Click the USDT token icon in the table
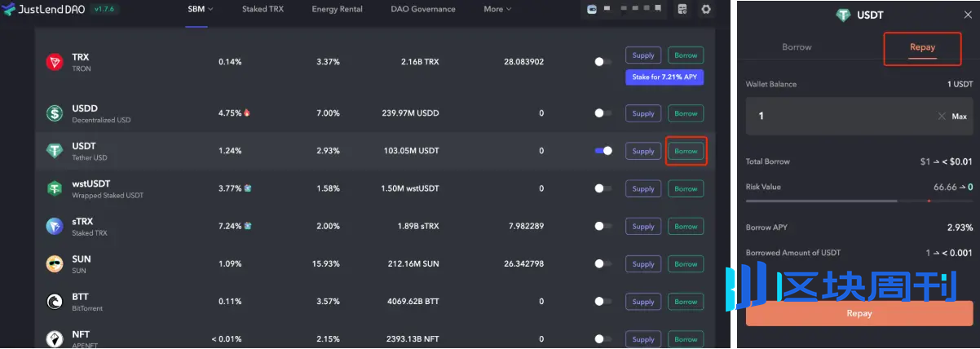980x349 pixels. (x=55, y=151)
